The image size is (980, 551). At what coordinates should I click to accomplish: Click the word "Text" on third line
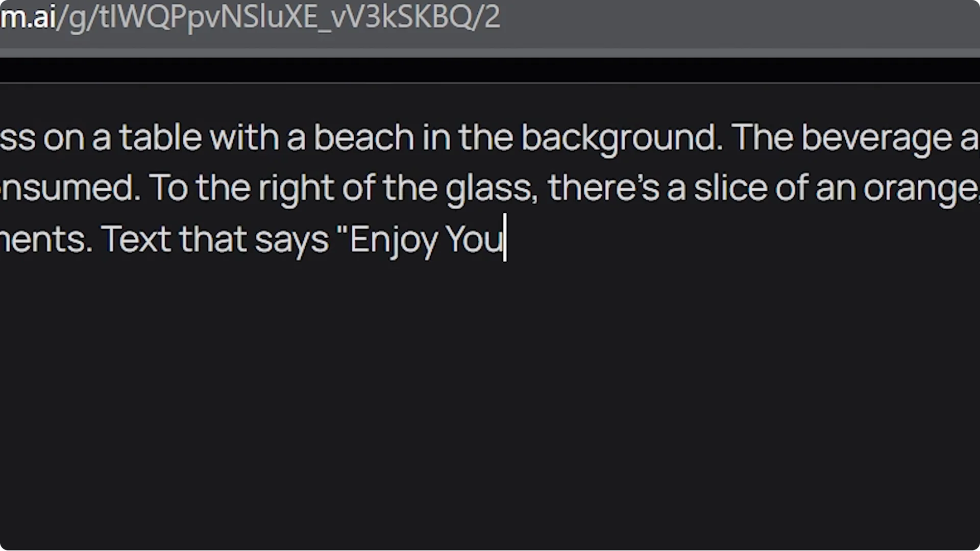pyautogui.click(x=136, y=239)
